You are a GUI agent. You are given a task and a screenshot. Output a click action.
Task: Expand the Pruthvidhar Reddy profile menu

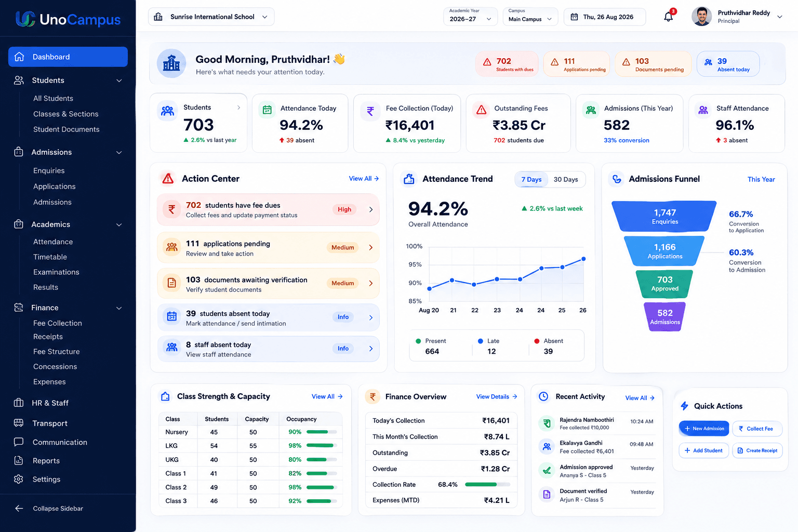tap(737, 17)
